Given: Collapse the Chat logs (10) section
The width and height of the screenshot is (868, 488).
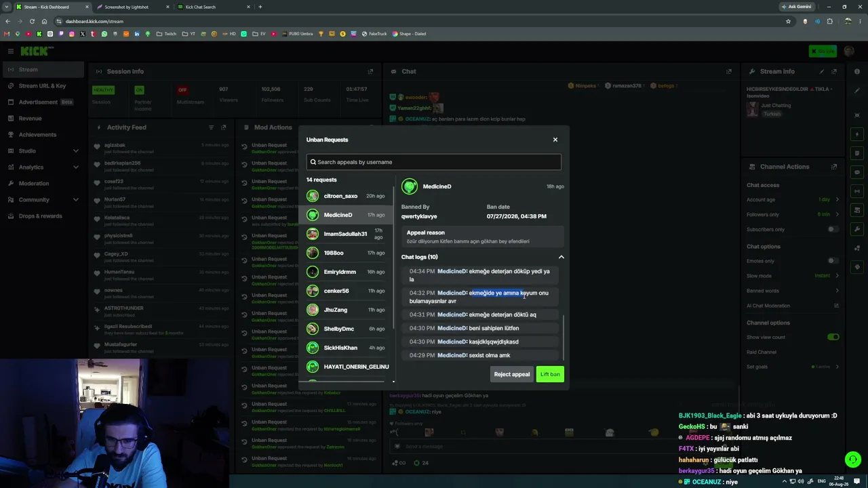Looking at the screenshot, I should [x=561, y=257].
